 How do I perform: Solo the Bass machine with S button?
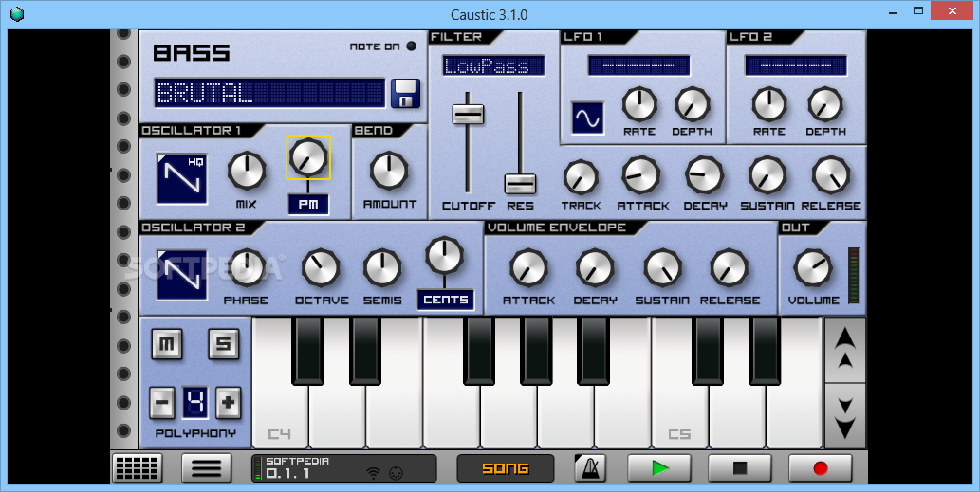point(223,344)
